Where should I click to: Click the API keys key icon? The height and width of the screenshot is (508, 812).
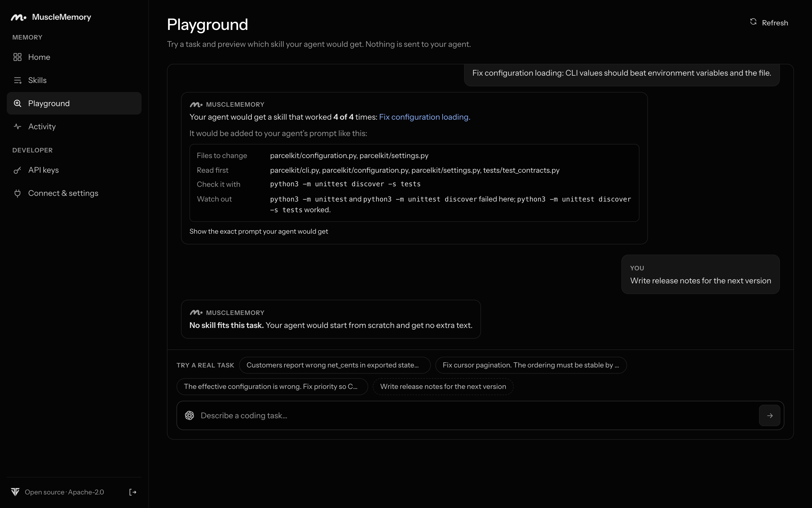coord(17,170)
